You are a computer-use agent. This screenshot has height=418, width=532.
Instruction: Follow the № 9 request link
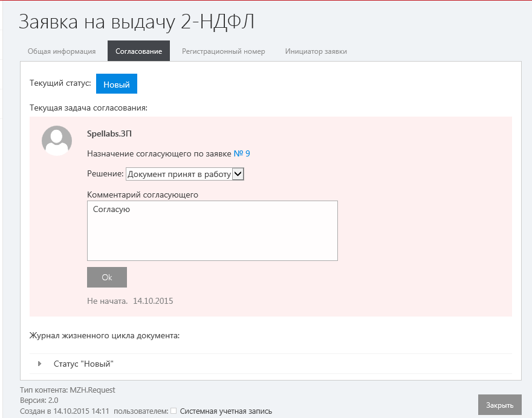(x=242, y=153)
